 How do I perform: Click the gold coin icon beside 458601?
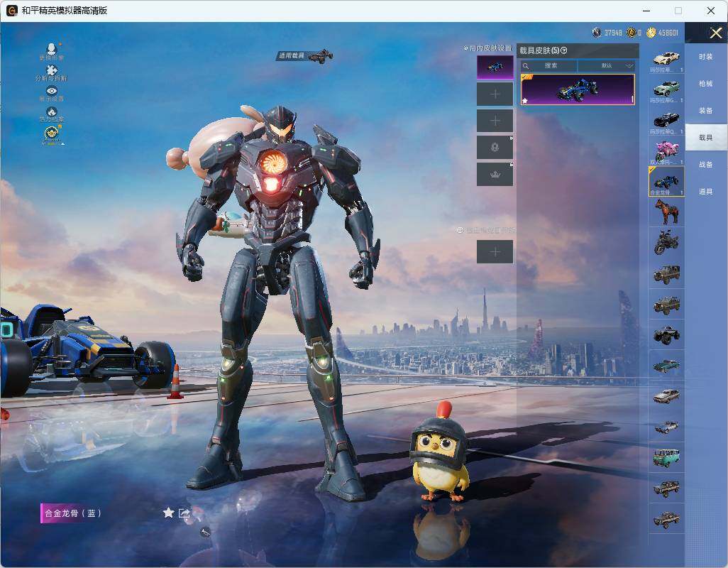coord(651,33)
